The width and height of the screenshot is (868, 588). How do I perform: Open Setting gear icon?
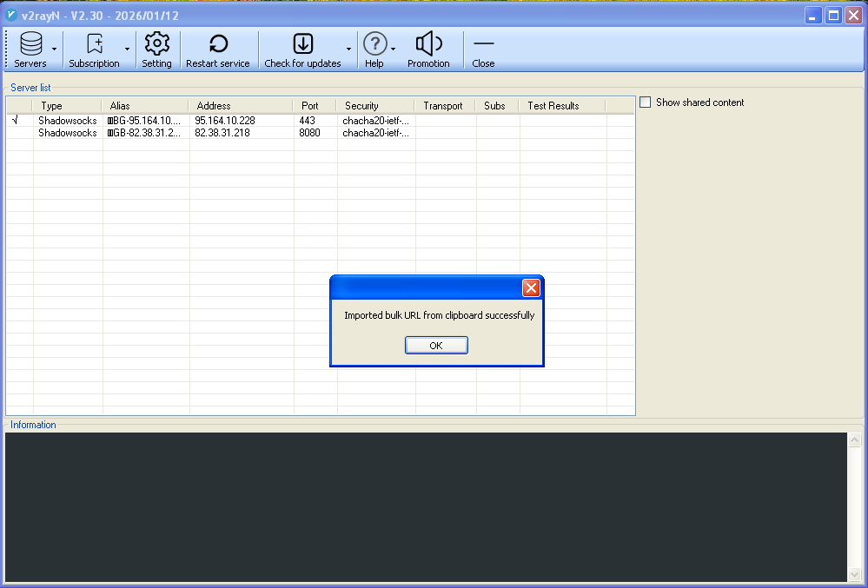(156, 43)
